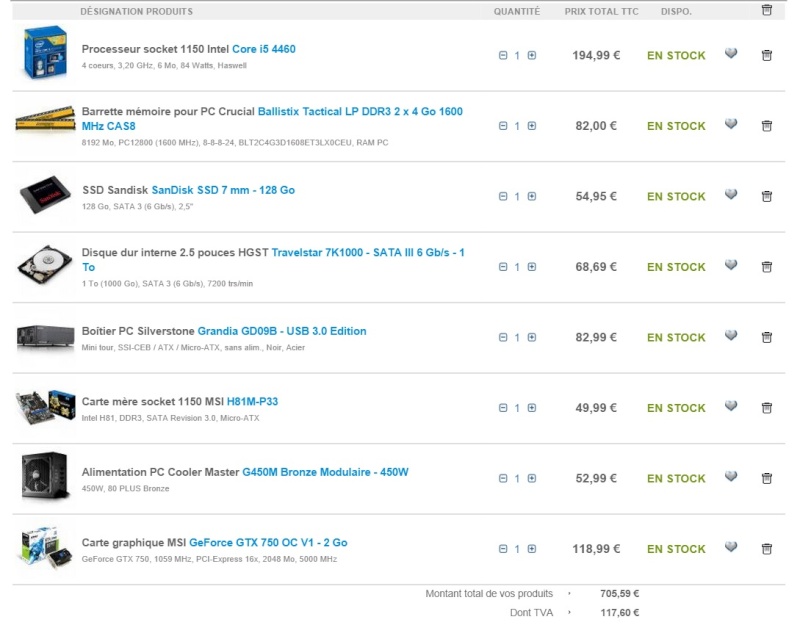The width and height of the screenshot is (800, 625).
Task: Increase quantity of Cooler Master G450M
Action: 532,478
